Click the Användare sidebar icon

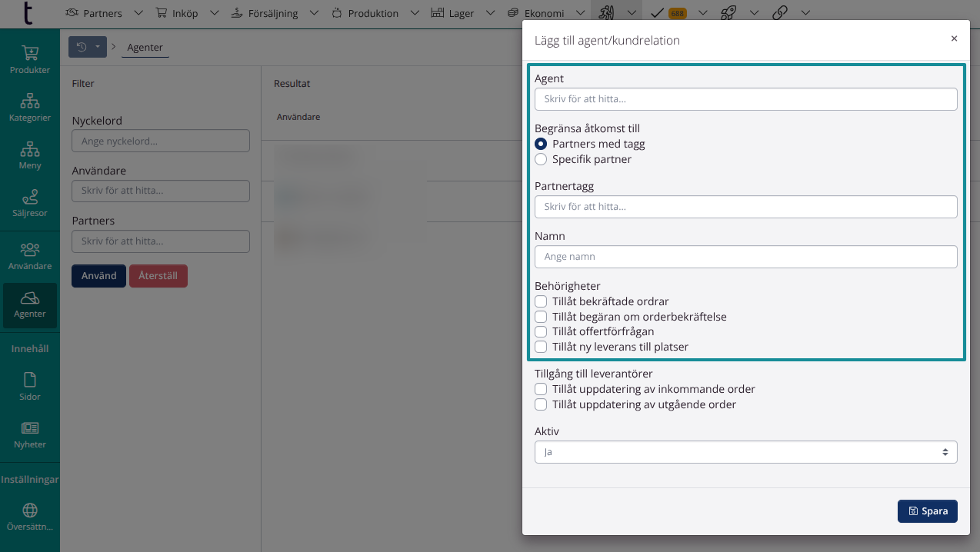[30, 256]
